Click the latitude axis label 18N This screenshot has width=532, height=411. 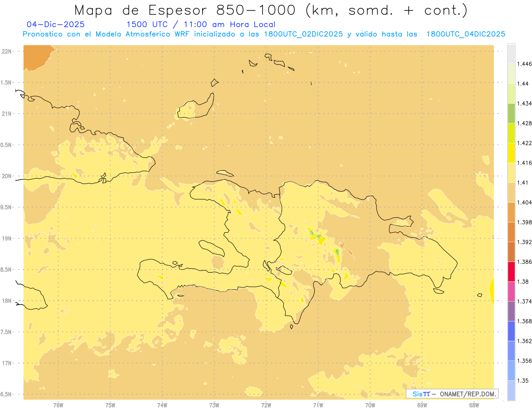coord(8,301)
